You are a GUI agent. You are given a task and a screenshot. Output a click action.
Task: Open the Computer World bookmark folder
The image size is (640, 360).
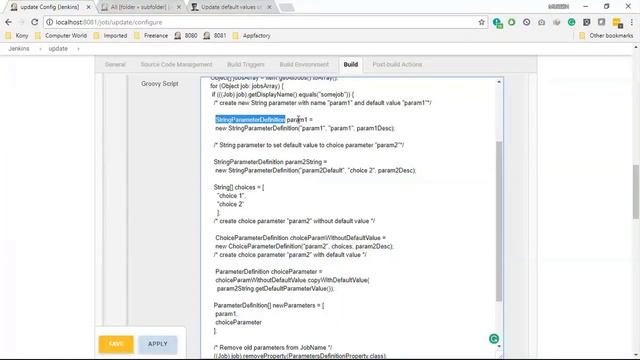tap(61, 36)
